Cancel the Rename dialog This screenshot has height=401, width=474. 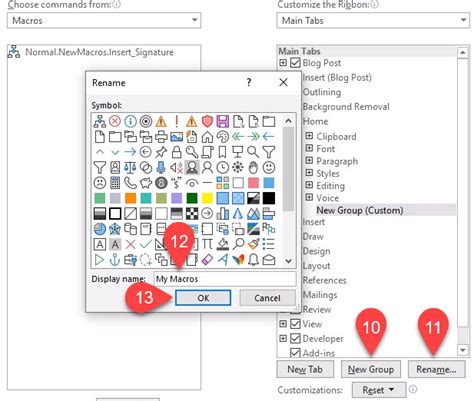pos(267,298)
